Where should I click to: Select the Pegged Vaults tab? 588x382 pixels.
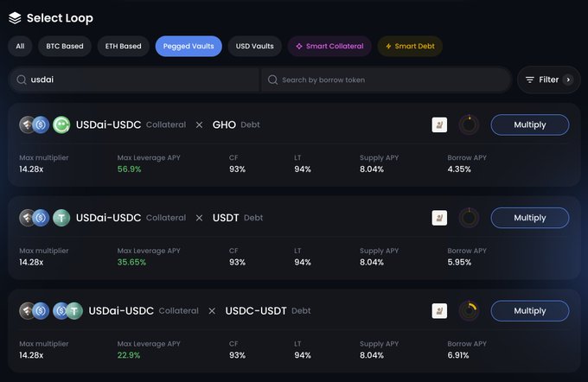[189, 46]
